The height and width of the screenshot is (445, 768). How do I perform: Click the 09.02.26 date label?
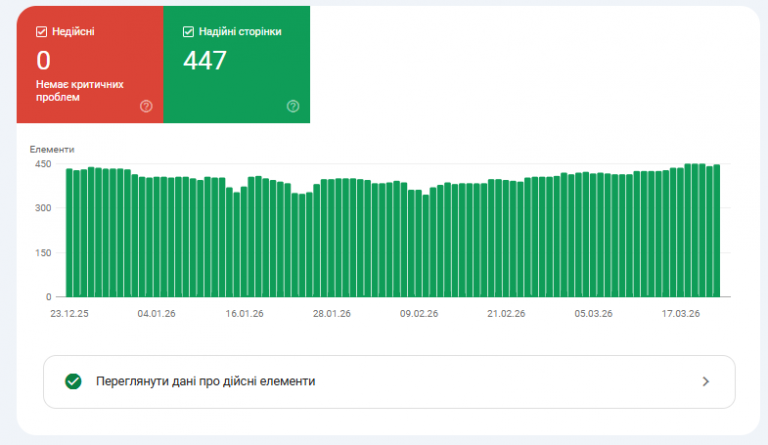tap(419, 314)
